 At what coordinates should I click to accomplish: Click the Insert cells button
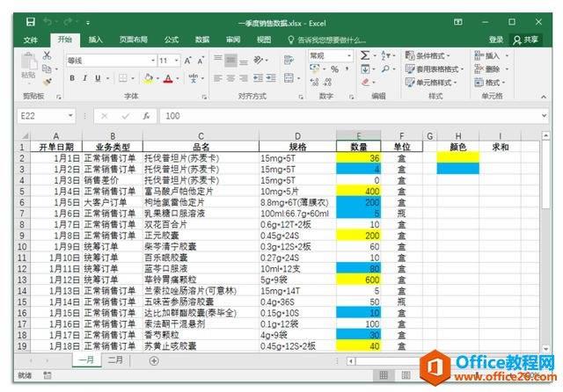[x=486, y=55]
